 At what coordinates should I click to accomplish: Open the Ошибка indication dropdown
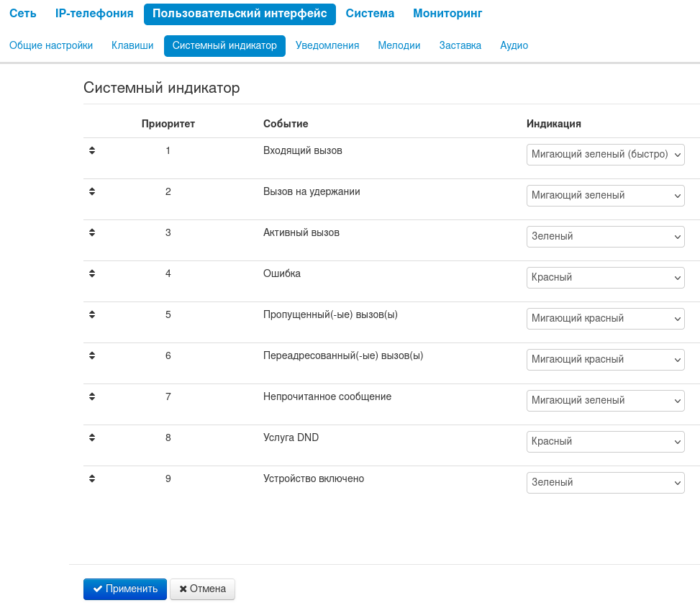[x=605, y=278]
